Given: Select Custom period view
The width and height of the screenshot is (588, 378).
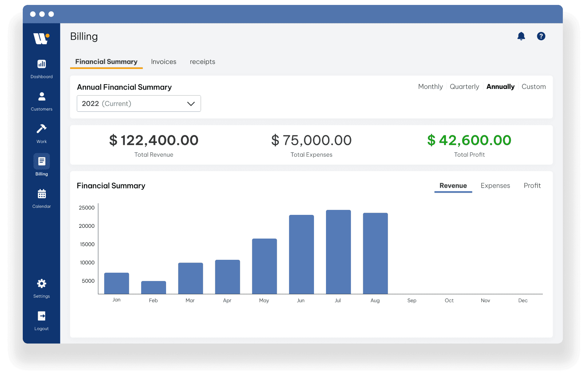Looking at the screenshot, I should click(x=534, y=87).
